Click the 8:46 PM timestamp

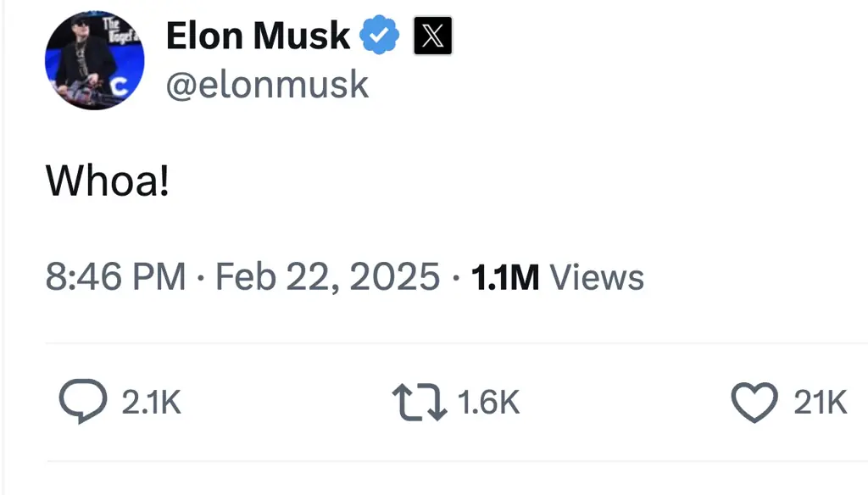coord(114,276)
